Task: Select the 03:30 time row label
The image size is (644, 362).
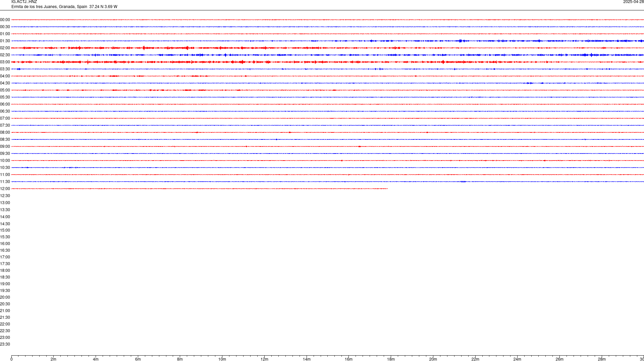Action: point(5,69)
